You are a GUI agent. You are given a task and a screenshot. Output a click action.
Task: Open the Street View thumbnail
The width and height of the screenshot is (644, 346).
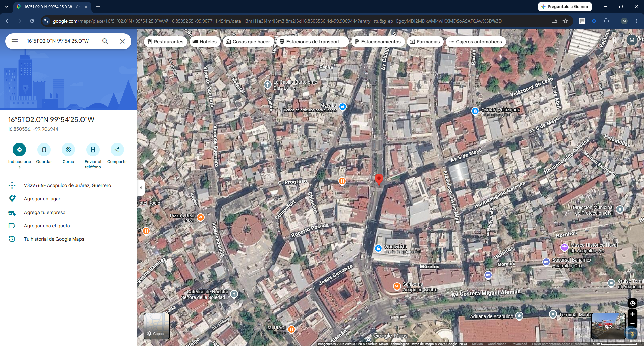608,326
